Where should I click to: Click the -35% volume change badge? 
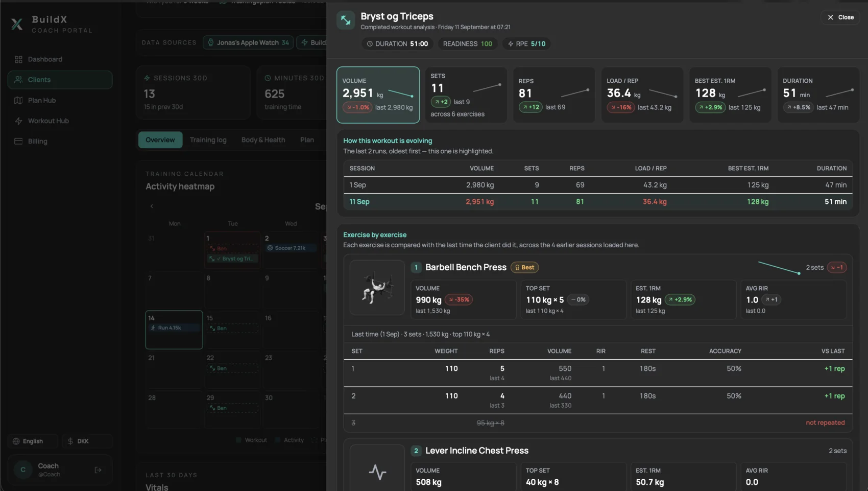click(x=459, y=300)
